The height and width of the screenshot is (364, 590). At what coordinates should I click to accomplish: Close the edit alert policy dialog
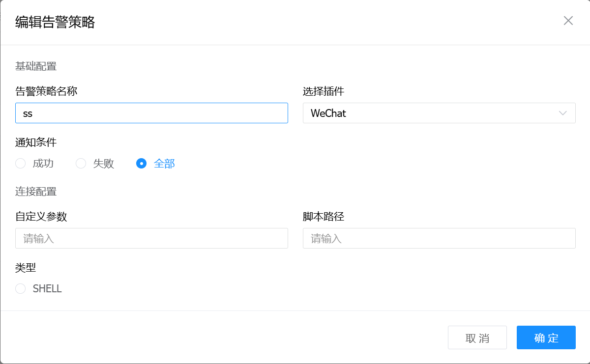pos(568,21)
